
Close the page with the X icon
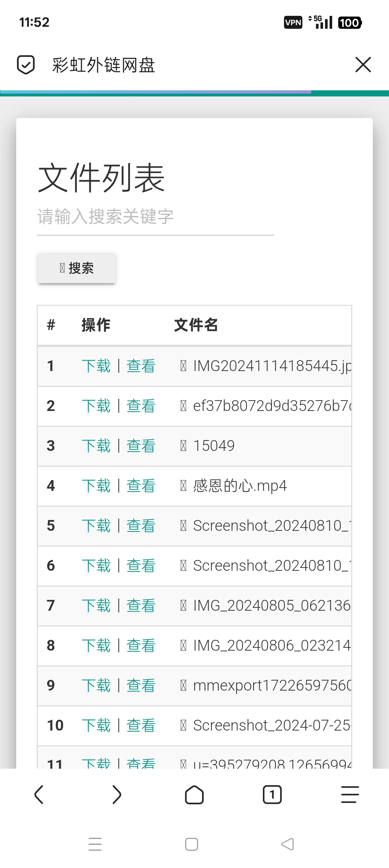pyautogui.click(x=363, y=65)
